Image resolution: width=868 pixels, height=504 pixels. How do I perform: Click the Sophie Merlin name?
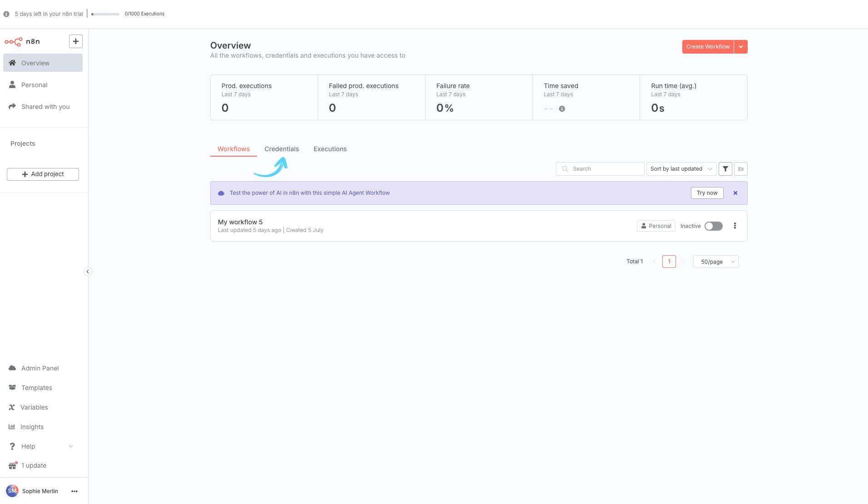coord(40,491)
